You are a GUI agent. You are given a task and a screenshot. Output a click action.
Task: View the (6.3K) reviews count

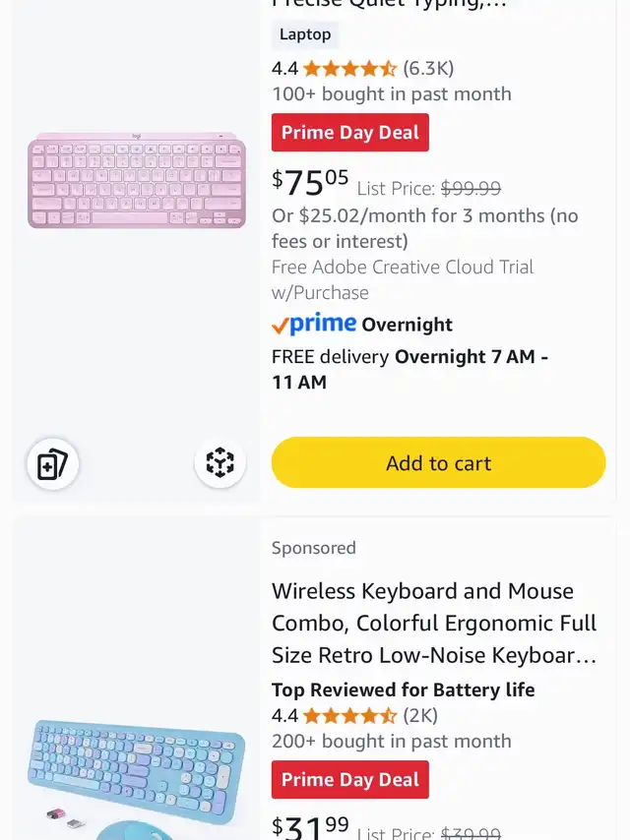428,69
